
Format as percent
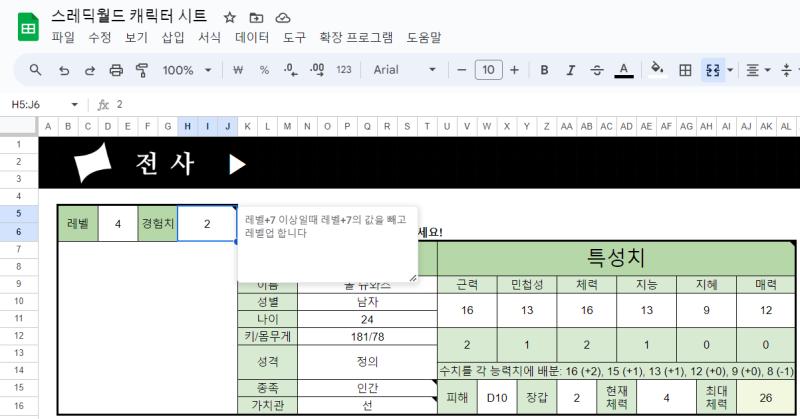pyautogui.click(x=264, y=70)
